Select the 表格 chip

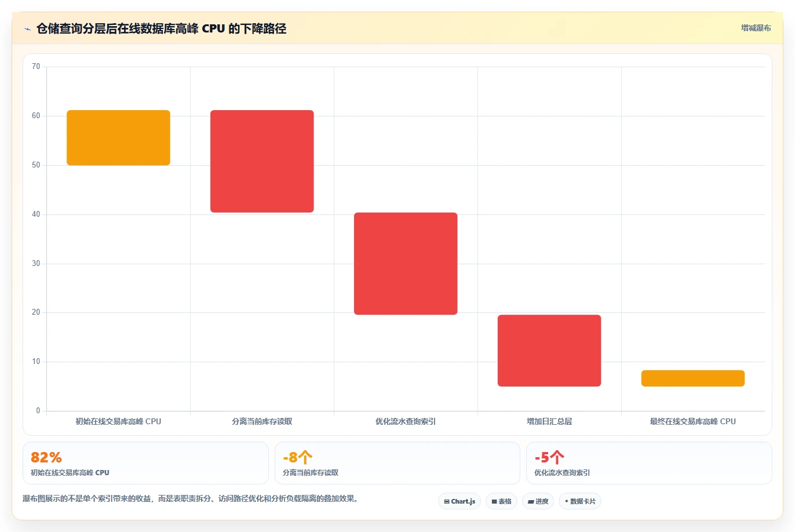click(x=501, y=501)
